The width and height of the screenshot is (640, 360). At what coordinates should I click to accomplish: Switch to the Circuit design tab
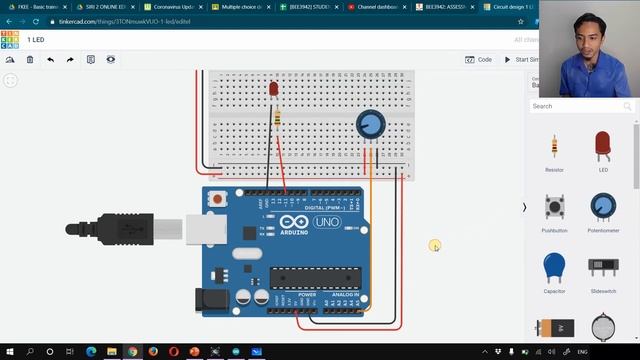click(510, 7)
